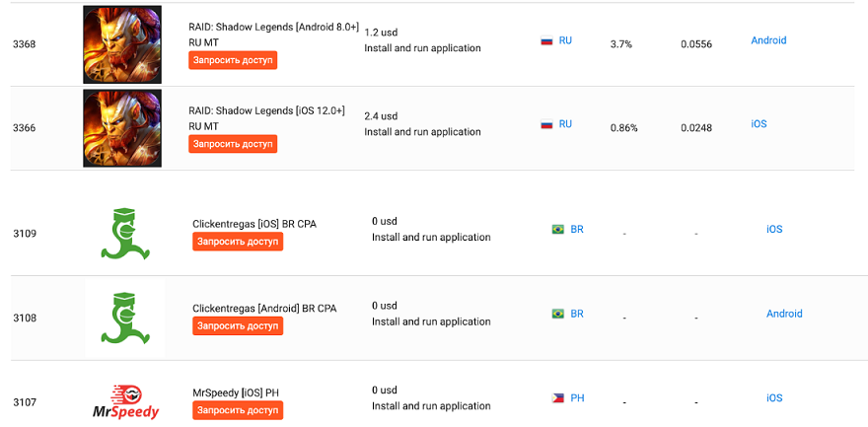
Task: Click Russian flag in offer 3368 row
Action: 546,41
